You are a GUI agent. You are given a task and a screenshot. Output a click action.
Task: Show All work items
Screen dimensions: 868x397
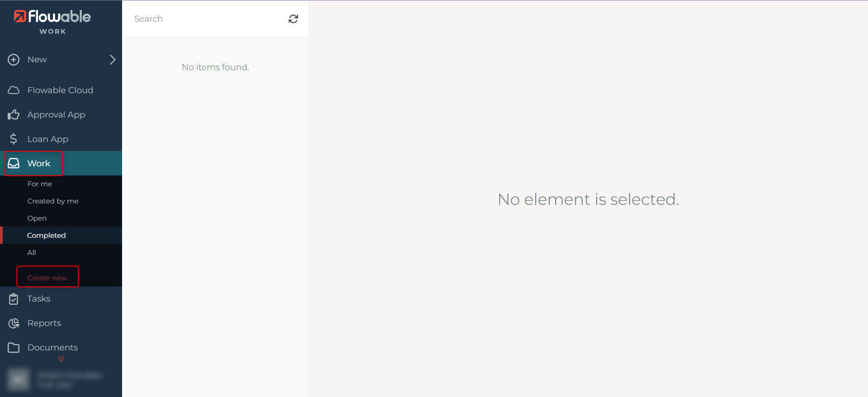tap(32, 253)
